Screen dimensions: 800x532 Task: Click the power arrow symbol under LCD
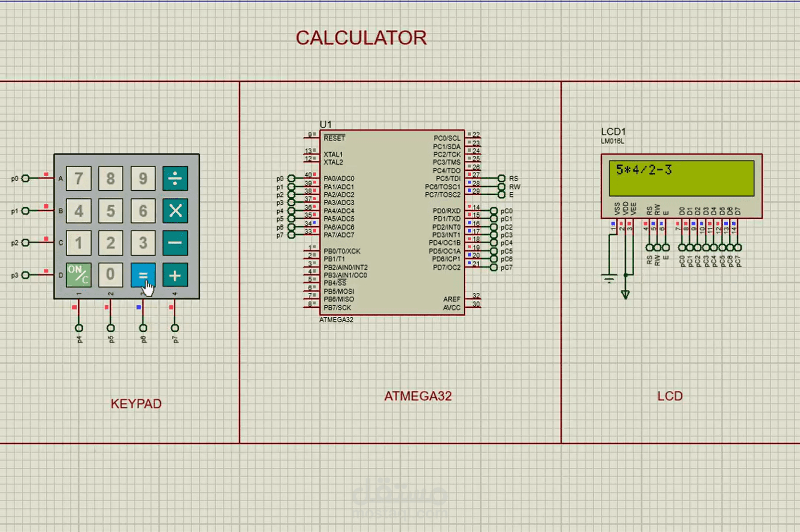point(625,294)
